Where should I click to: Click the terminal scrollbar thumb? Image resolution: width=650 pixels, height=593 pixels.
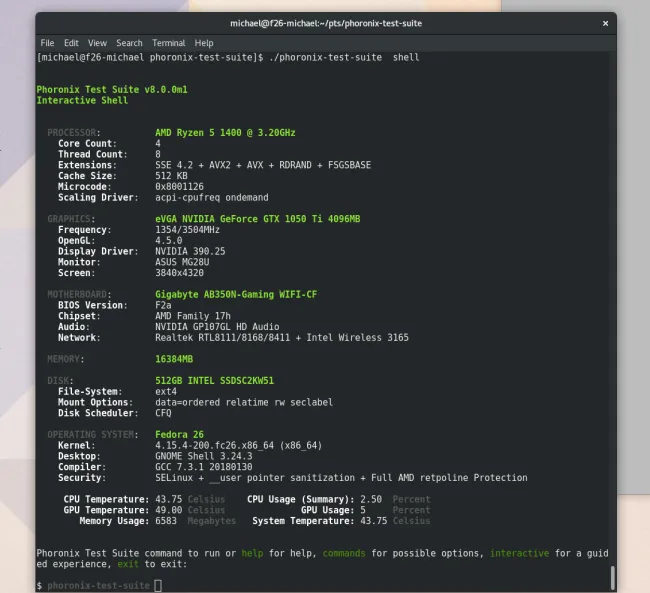[612, 577]
